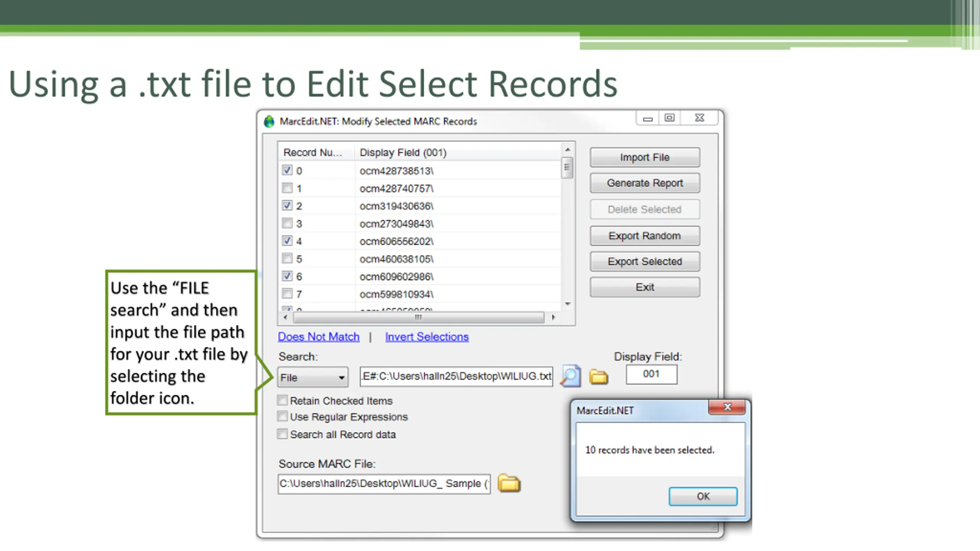Browse with Source MARC File folder icon
This screenshot has width=980, height=551.
coord(509,483)
